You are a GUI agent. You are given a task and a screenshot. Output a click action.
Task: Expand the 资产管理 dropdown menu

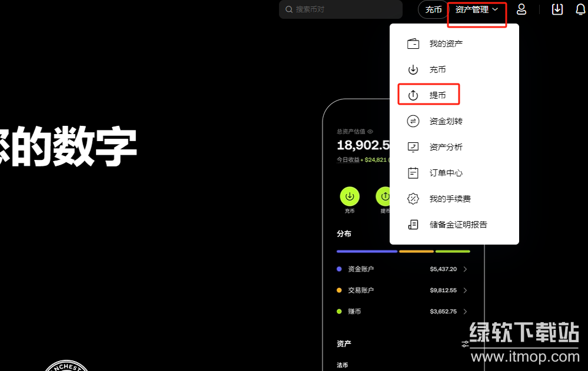pyautogui.click(x=476, y=10)
